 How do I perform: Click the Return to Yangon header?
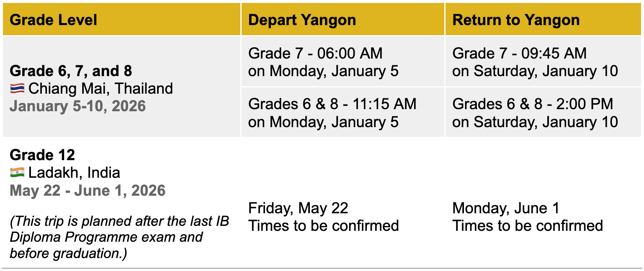tap(516, 20)
